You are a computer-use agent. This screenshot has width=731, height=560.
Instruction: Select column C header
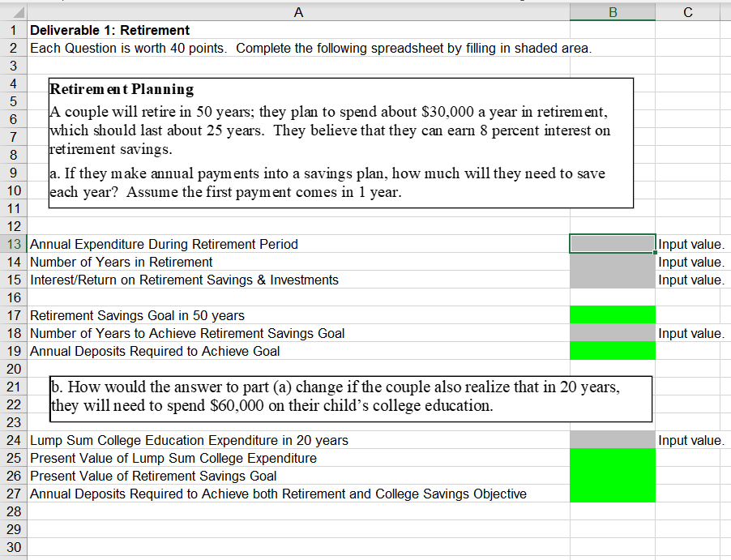click(687, 11)
